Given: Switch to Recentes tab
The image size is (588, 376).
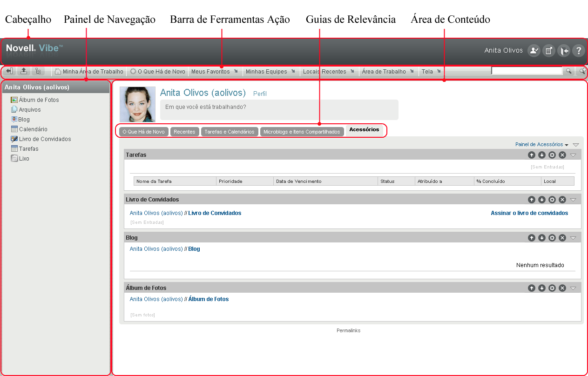Looking at the screenshot, I should [184, 132].
